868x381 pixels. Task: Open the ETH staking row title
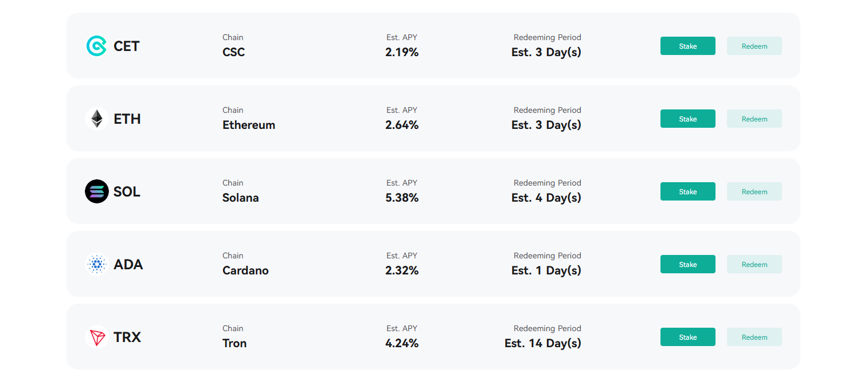pyautogui.click(x=127, y=119)
